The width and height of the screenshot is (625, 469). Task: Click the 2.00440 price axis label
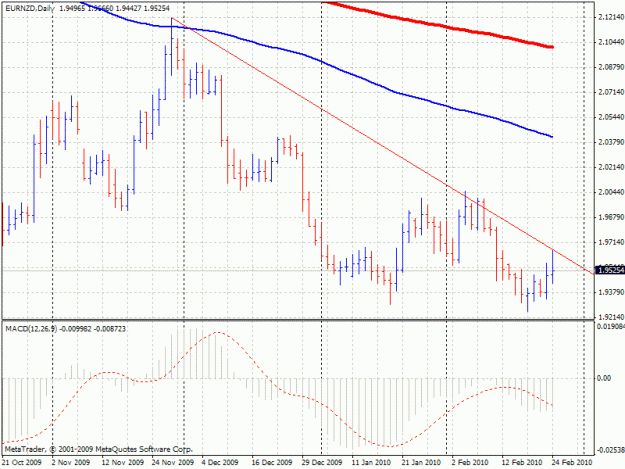coord(611,192)
